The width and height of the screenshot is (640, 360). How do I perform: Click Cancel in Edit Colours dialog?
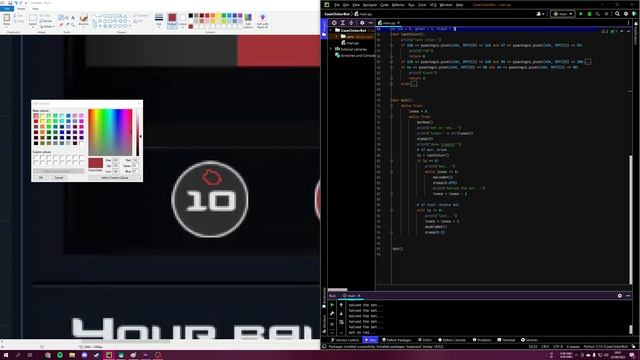point(59,178)
